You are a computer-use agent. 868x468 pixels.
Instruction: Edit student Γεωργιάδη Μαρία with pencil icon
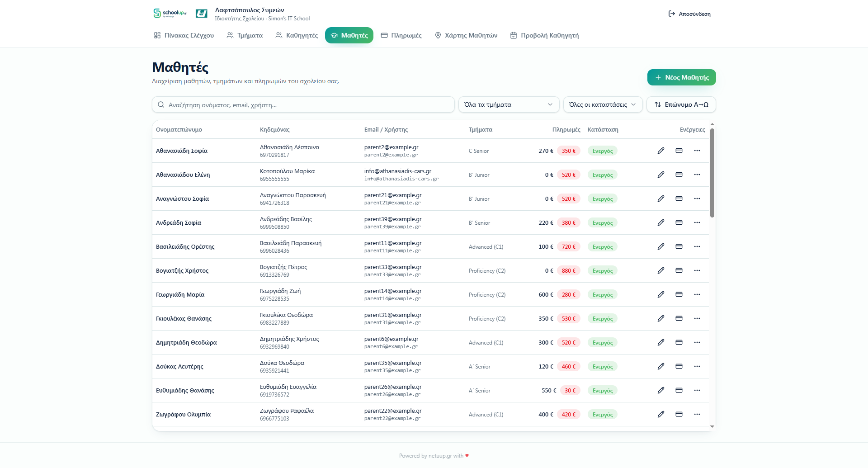[x=661, y=294]
